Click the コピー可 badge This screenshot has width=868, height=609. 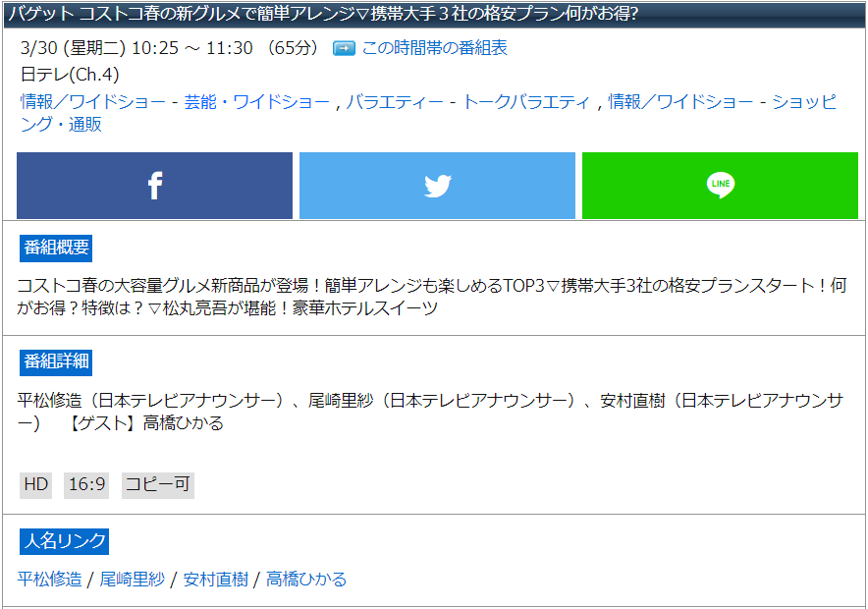(x=157, y=485)
